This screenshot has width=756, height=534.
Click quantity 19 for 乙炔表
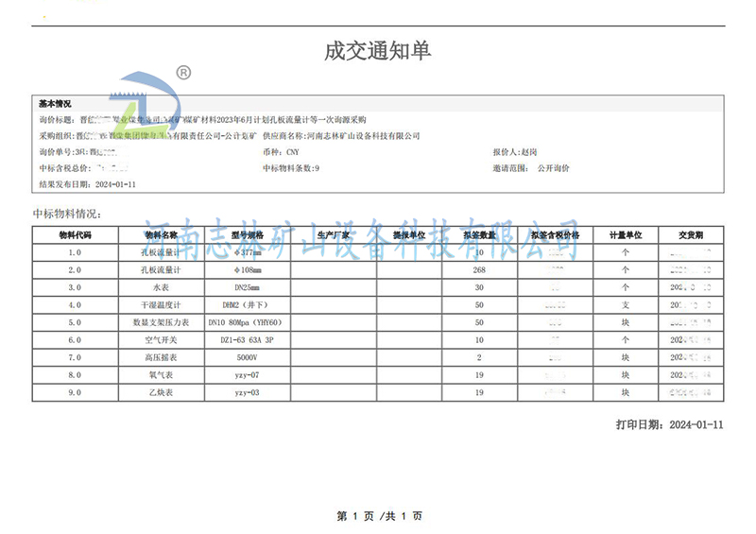[x=479, y=392]
